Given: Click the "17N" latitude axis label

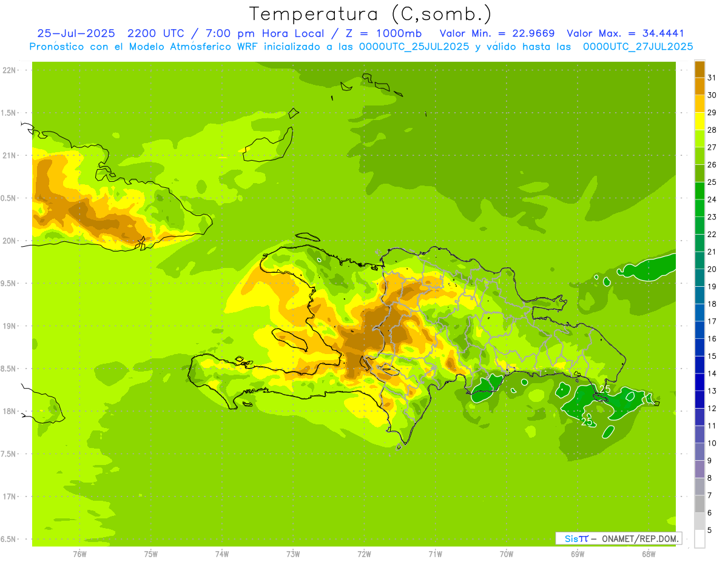Looking at the screenshot, I should coord(9,497).
